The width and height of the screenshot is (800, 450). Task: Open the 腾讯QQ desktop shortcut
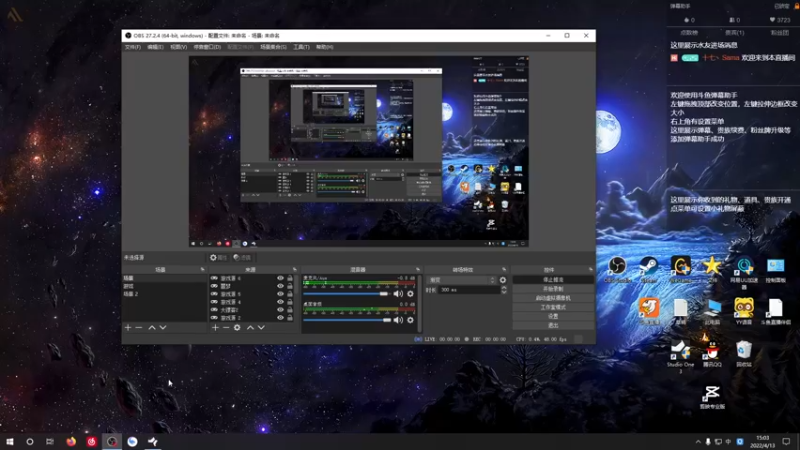[x=712, y=354]
